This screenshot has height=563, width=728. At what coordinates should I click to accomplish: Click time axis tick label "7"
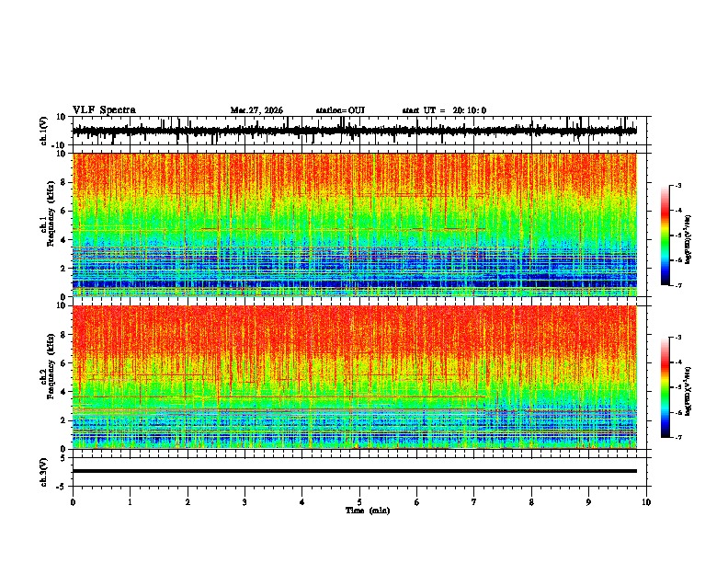pos(474,502)
